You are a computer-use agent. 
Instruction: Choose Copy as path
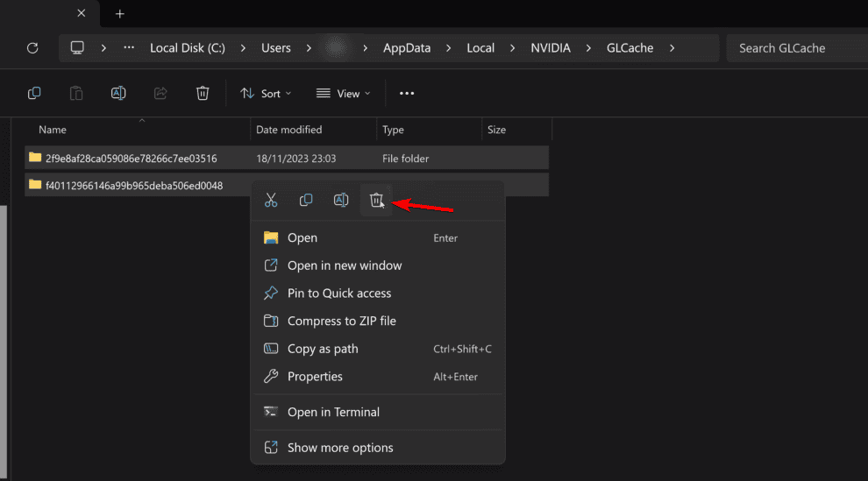(x=378, y=349)
